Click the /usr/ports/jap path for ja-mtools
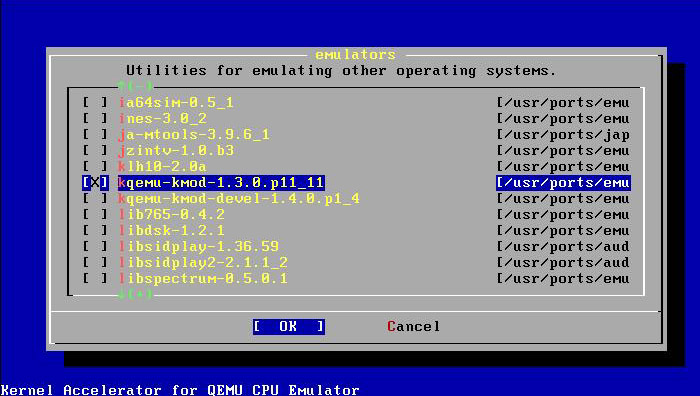This screenshot has height=396, width=700. [563, 135]
